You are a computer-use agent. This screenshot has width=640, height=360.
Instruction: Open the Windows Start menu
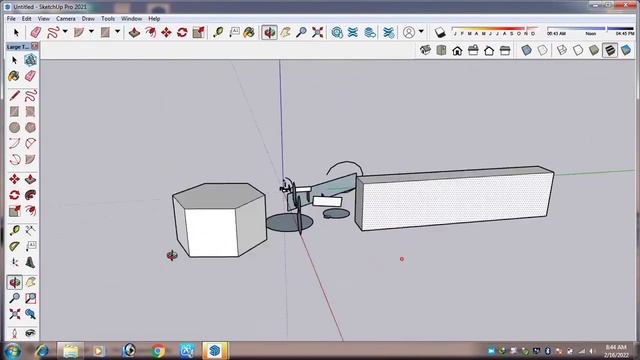(12, 351)
